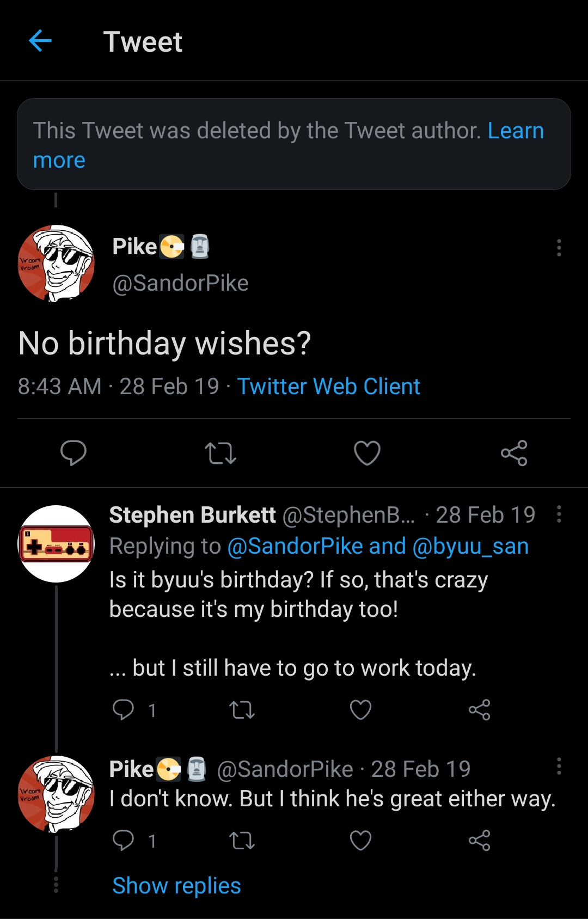Image resolution: width=588 pixels, height=919 pixels.
Task: Reply to Pike's main tweet
Action: tap(73, 453)
